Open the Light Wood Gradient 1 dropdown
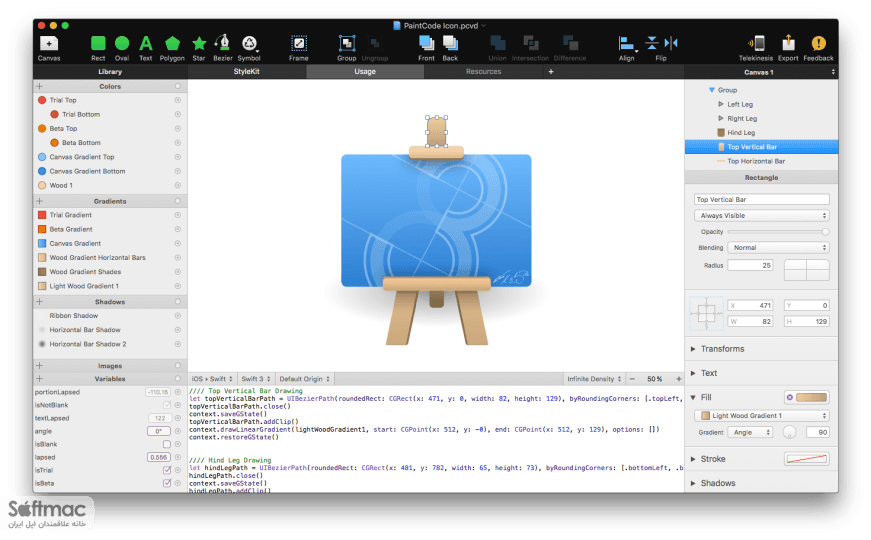Viewport: 871px width, 540px height. (x=762, y=416)
